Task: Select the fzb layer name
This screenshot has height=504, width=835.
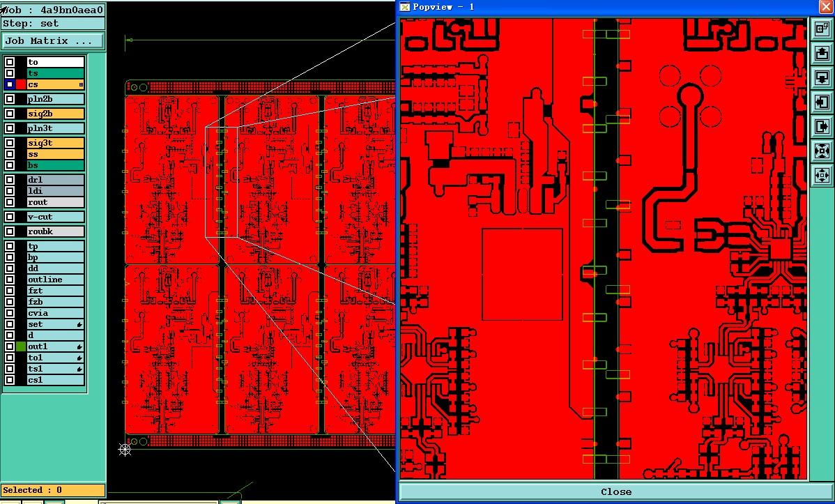Action: [x=55, y=302]
